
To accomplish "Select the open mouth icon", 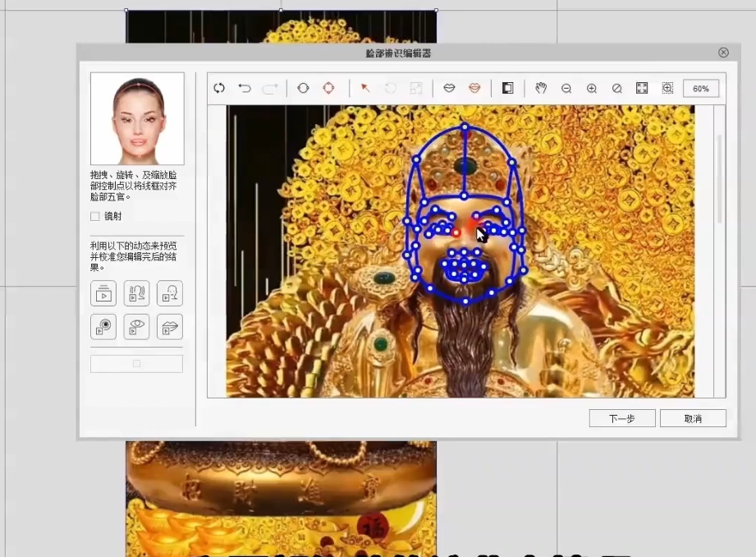I will coord(474,89).
